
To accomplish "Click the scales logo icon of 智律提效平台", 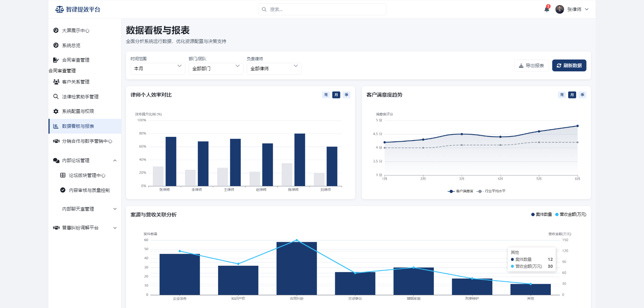I will (x=60, y=9).
